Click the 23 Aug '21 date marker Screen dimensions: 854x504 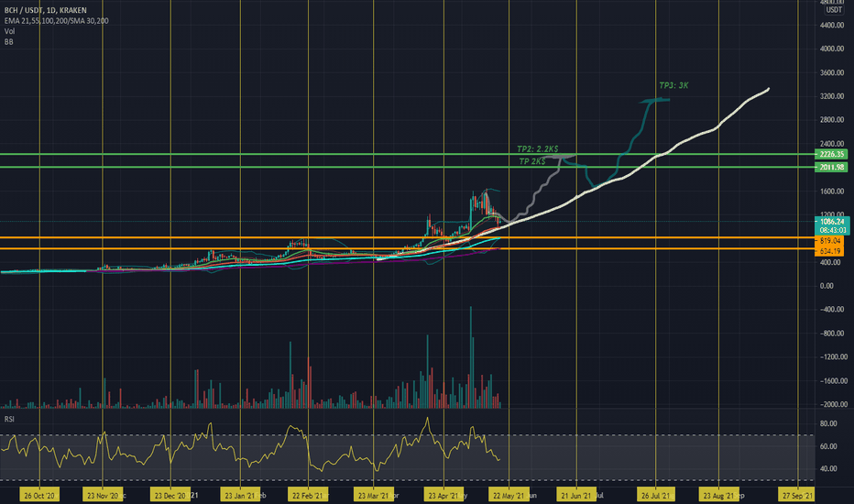719,495
